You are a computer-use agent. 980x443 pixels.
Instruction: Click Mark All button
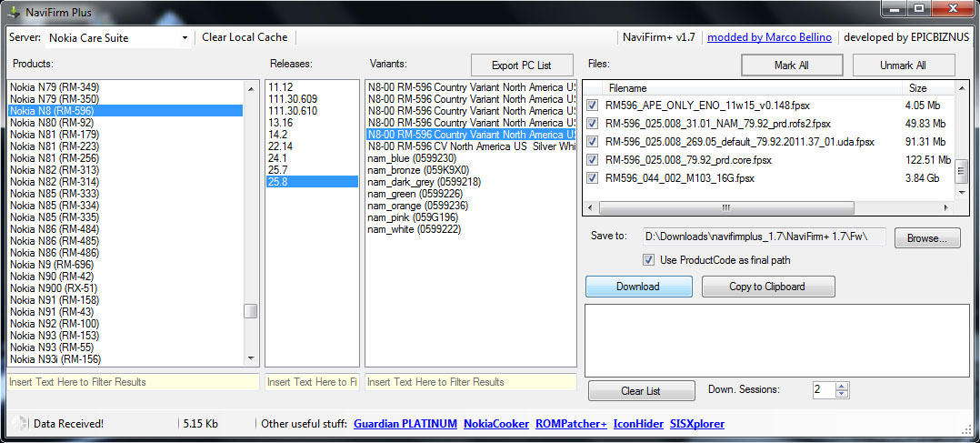click(x=792, y=65)
